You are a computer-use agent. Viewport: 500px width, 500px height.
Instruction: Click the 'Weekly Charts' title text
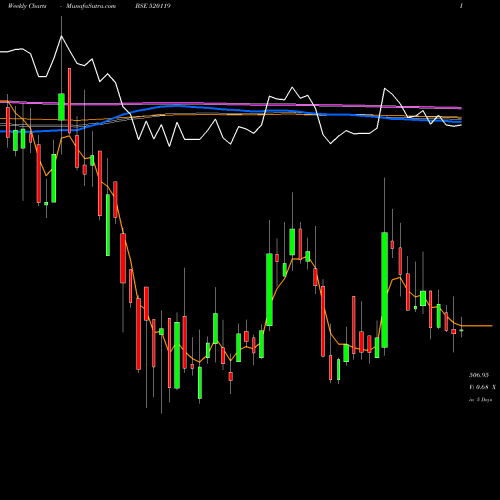click(x=27, y=6)
